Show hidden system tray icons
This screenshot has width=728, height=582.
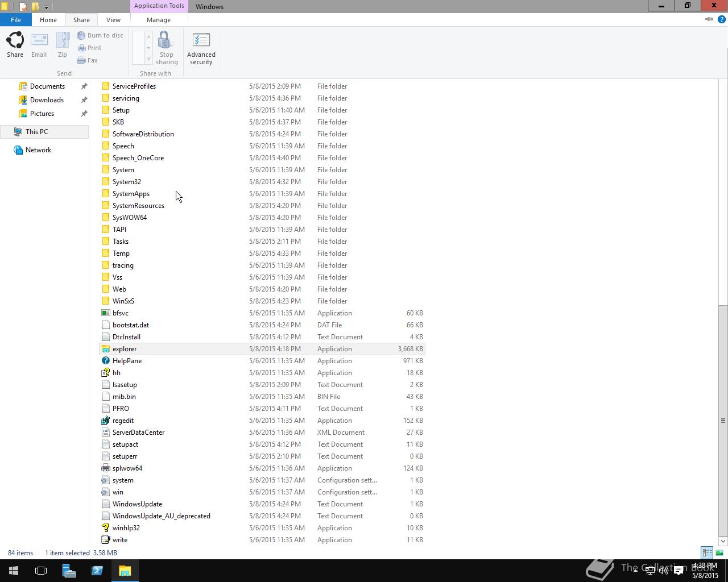635,571
